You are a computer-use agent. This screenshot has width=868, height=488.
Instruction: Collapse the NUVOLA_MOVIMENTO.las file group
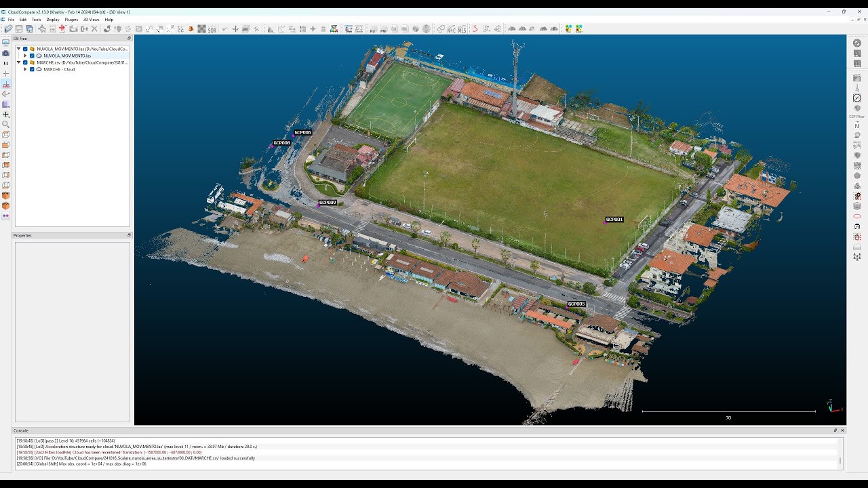point(18,49)
